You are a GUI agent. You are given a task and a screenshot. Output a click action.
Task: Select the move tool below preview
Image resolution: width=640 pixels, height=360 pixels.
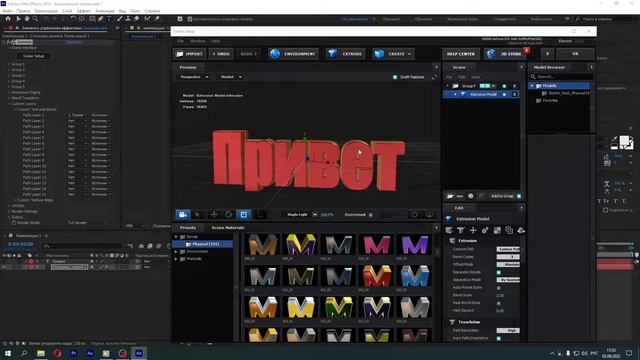pos(213,215)
